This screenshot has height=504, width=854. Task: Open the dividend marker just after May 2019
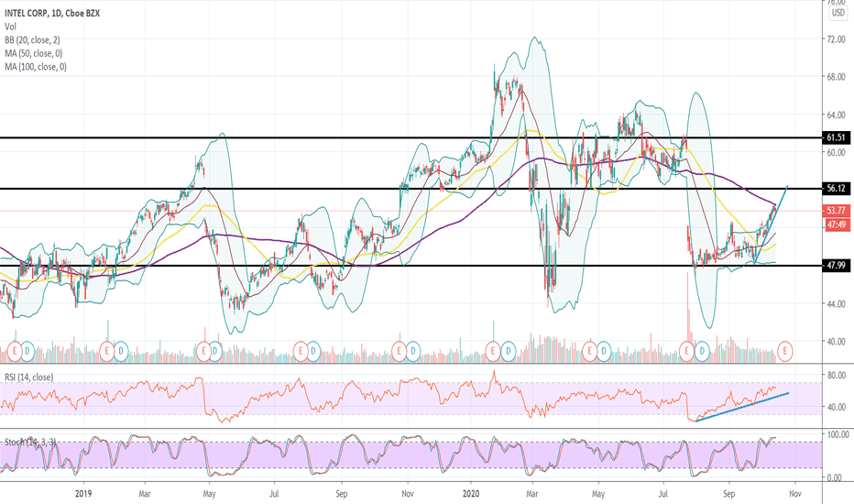point(215,352)
